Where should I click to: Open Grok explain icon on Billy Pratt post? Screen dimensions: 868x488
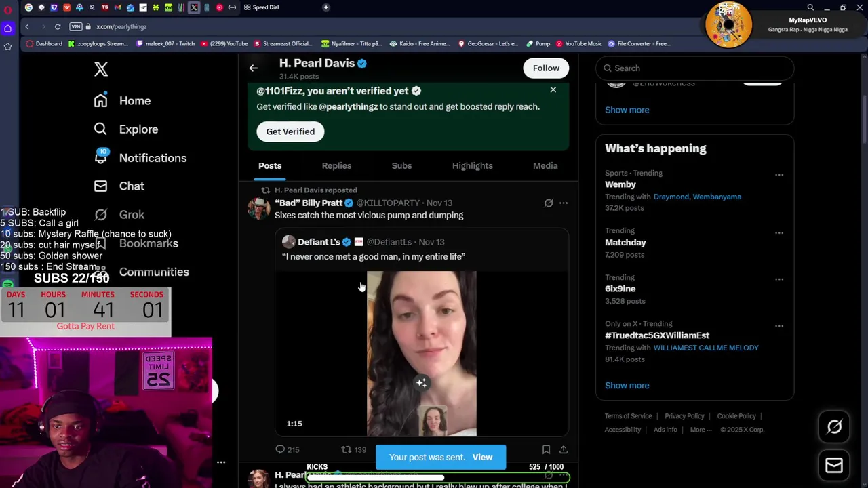click(x=549, y=203)
